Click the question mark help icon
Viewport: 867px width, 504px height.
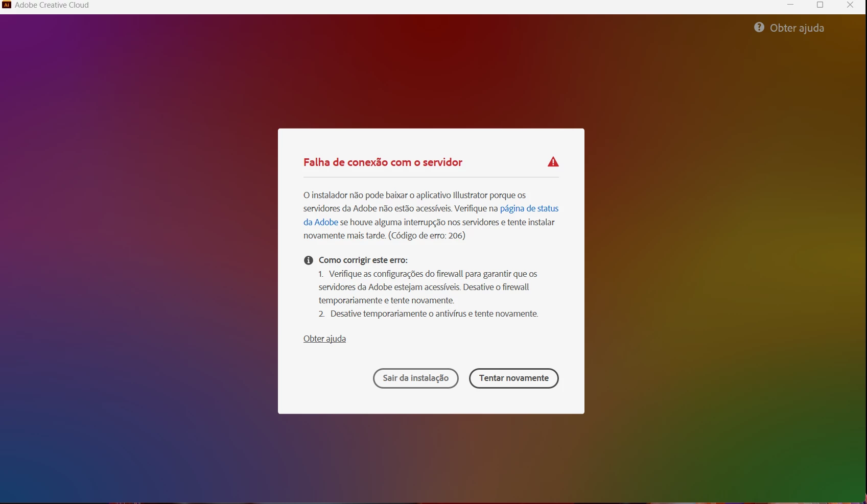[x=759, y=28]
